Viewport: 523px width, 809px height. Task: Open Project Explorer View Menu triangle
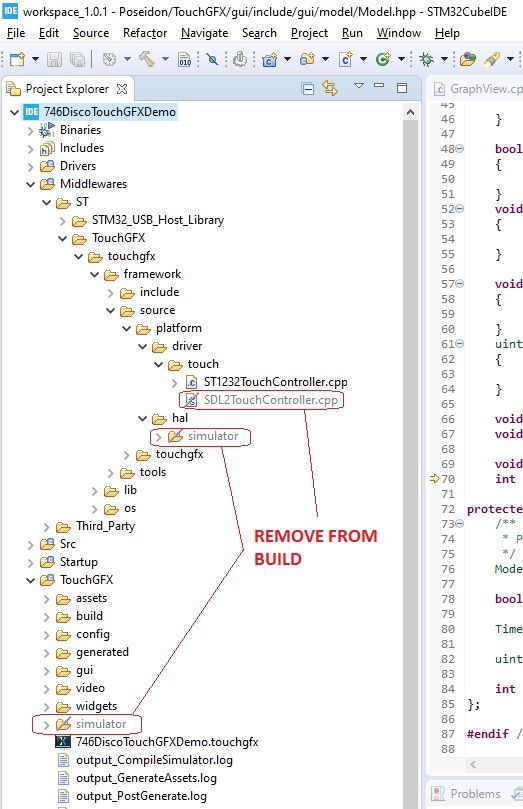click(x=359, y=86)
